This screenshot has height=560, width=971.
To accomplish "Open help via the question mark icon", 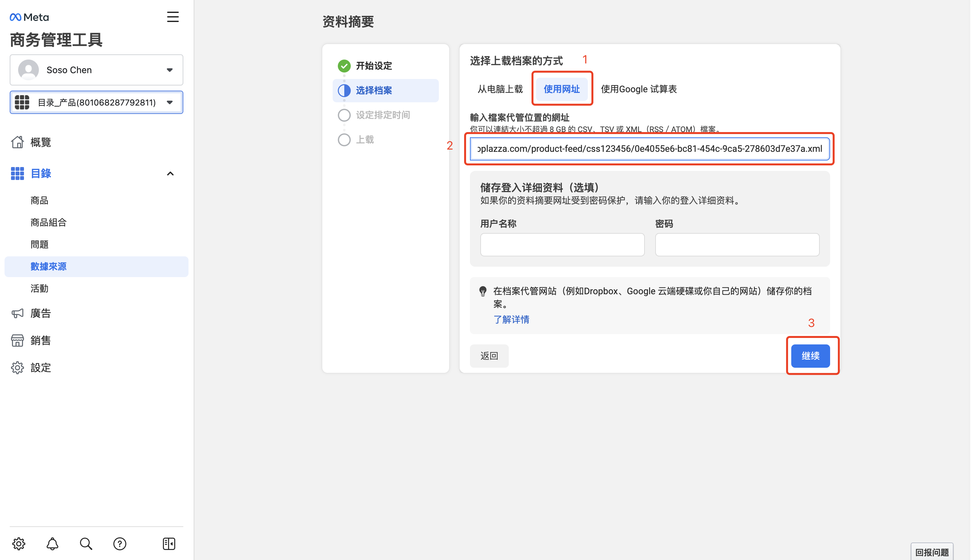I will coord(120,543).
